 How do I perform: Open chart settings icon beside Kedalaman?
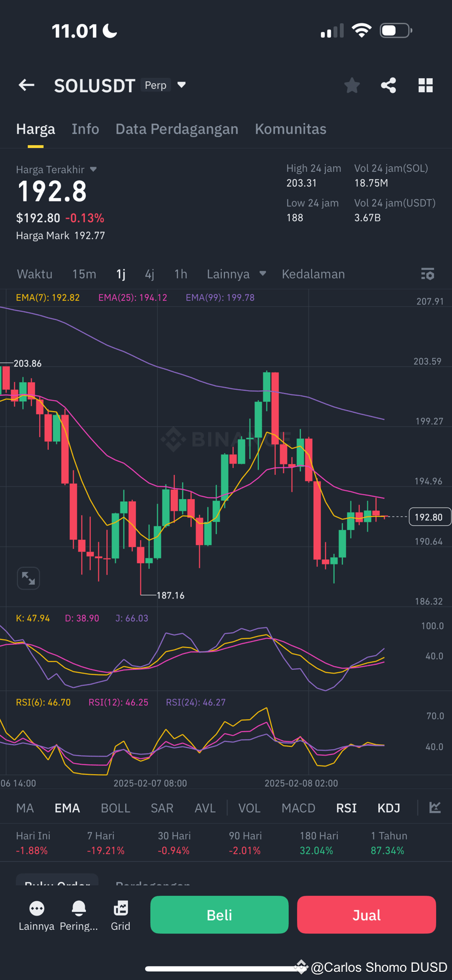tap(428, 274)
